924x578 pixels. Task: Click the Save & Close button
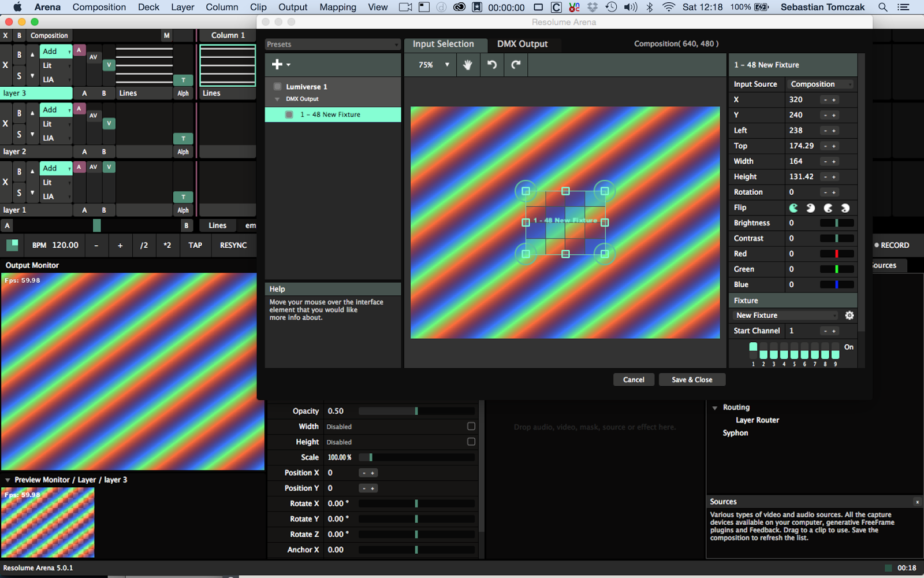pyautogui.click(x=691, y=379)
